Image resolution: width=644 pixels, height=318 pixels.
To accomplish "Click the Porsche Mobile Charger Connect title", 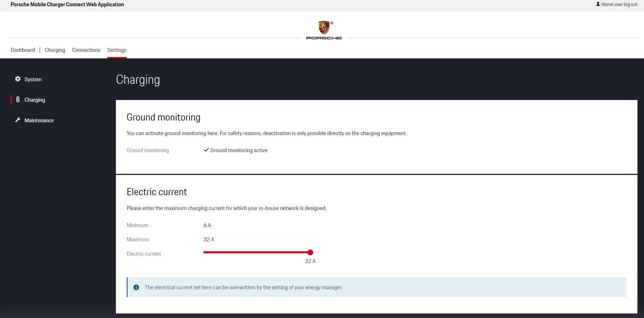I will point(67,5).
